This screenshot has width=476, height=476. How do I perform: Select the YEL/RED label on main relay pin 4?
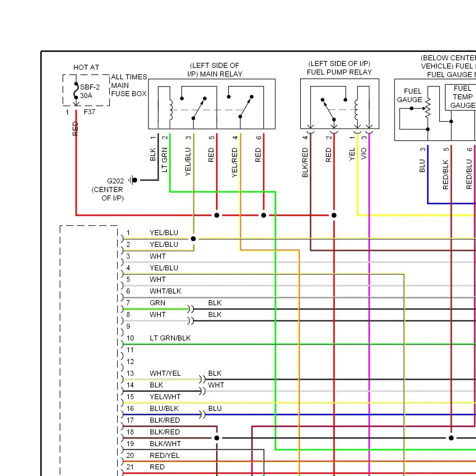[x=235, y=162]
